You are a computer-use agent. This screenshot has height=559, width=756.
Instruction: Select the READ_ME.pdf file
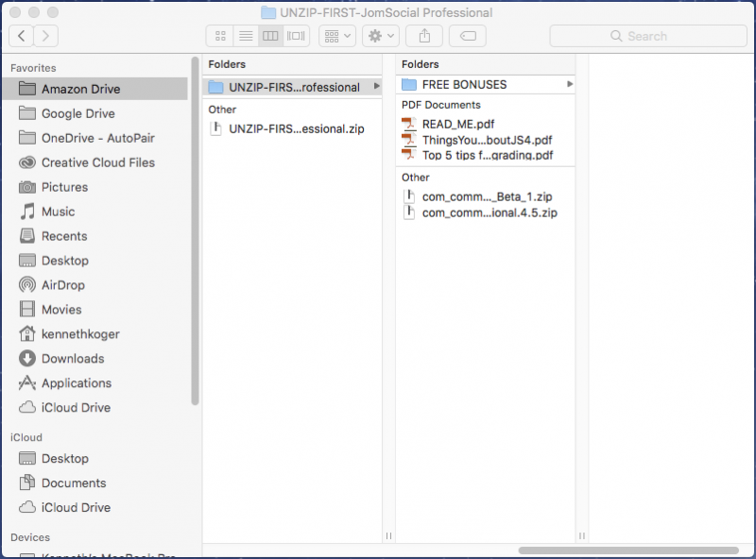click(486, 125)
